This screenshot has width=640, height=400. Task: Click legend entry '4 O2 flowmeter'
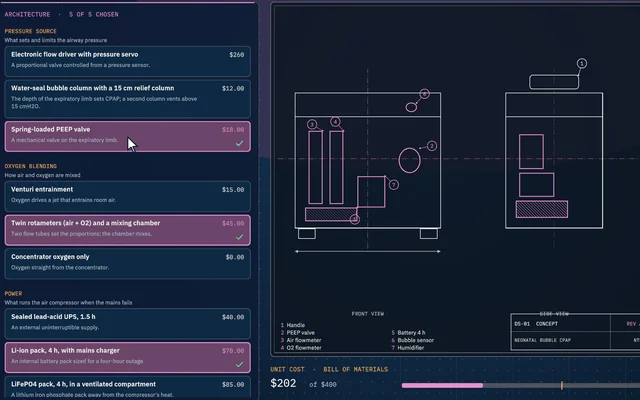tap(301, 348)
